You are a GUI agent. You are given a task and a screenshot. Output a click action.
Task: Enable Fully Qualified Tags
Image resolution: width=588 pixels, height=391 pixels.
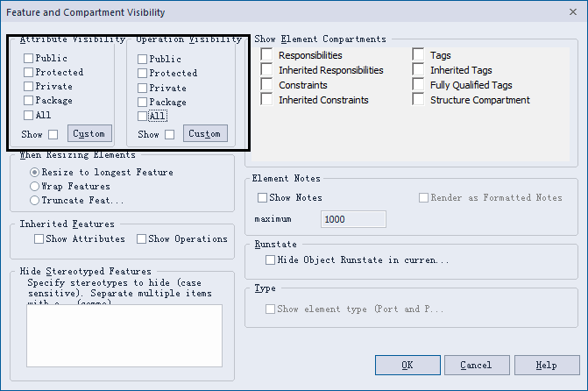pos(418,85)
